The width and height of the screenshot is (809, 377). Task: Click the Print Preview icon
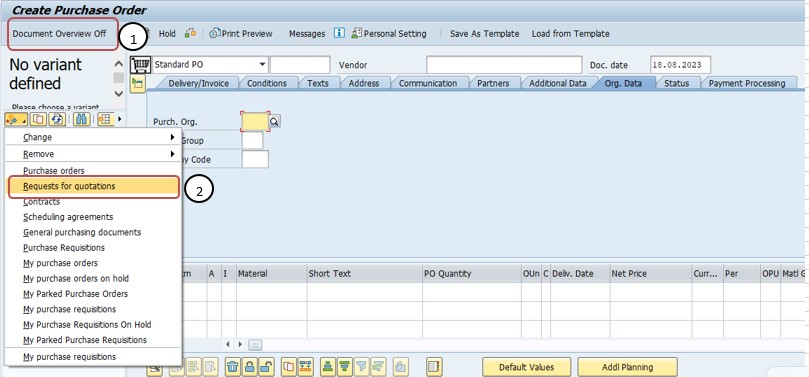pyautogui.click(x=215, y=34)
